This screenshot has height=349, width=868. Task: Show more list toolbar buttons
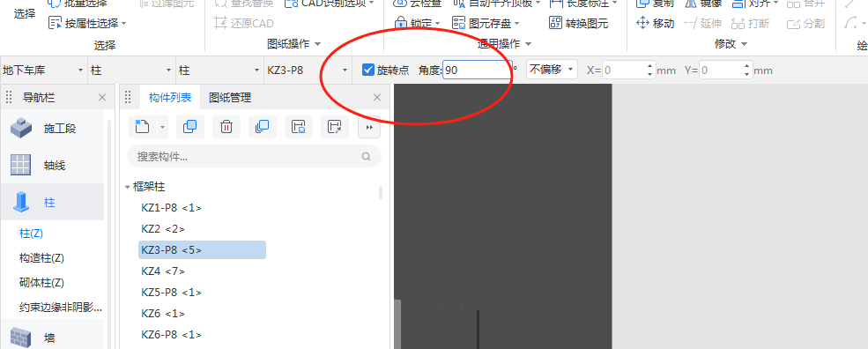click(369, 128)
